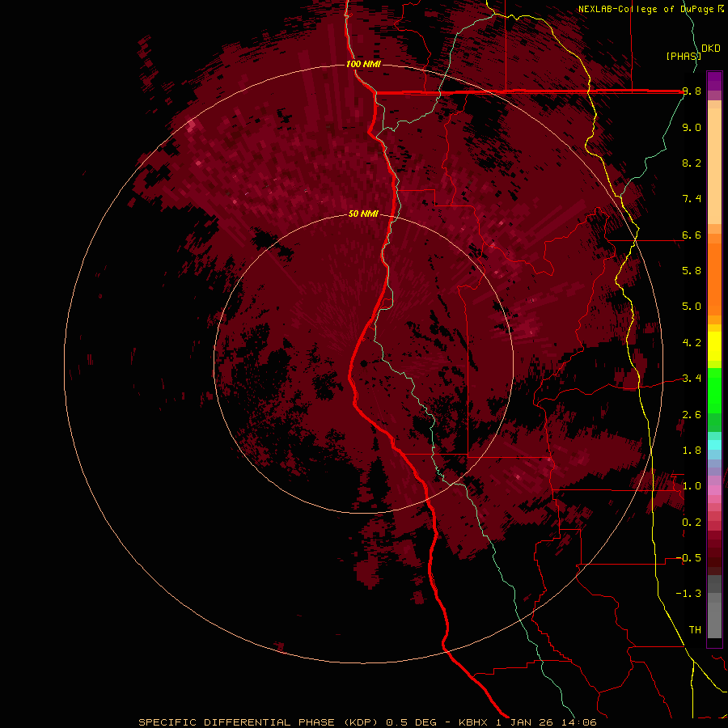
Task: Click the 5.8 value on the scale
Action: click(692, 271)
